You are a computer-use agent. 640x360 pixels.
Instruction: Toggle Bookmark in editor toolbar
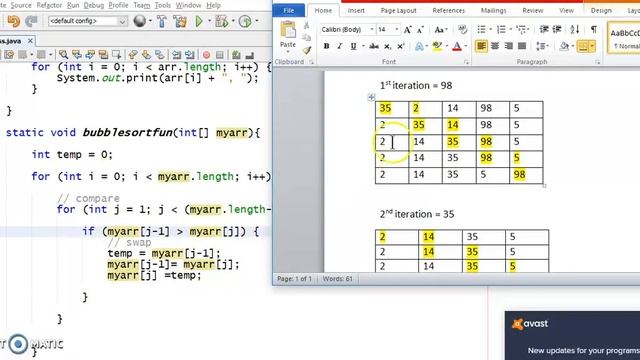pos(160,54)
